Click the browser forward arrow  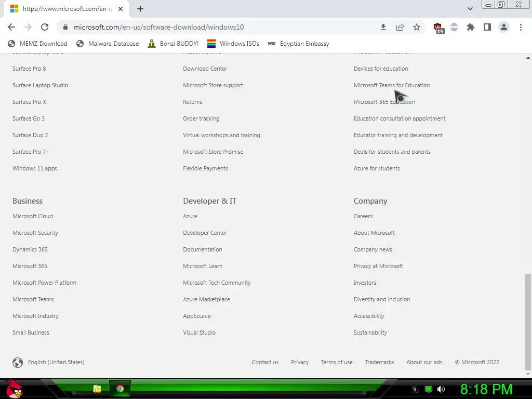click(x=28, y=27)
